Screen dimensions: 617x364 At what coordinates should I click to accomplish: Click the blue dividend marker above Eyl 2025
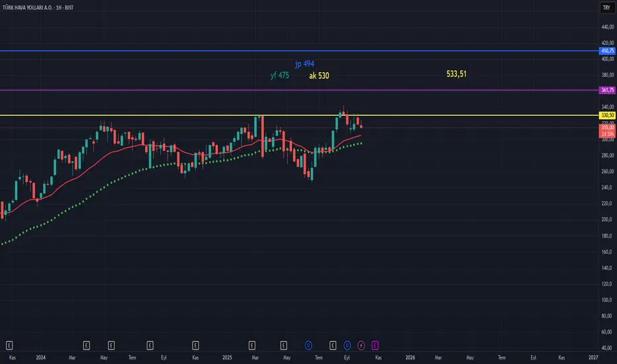pyautogui.click(x=347, y=345)
